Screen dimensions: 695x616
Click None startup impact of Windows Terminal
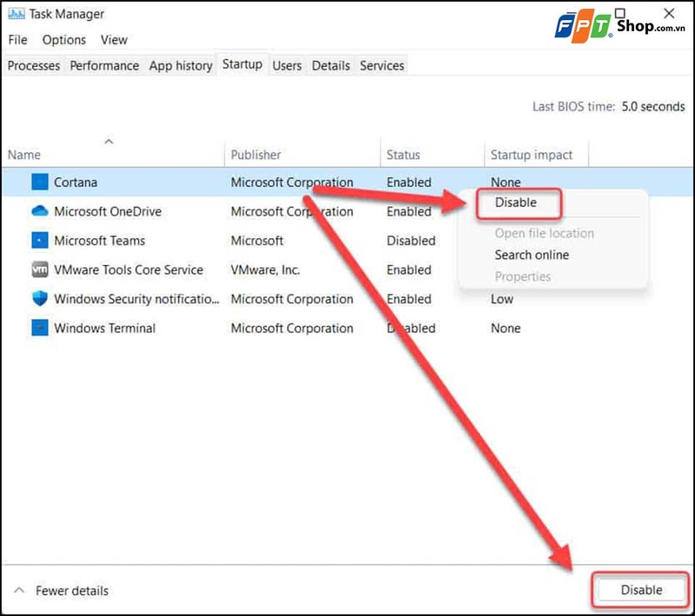pyautogui.click(x=506, y=328)
